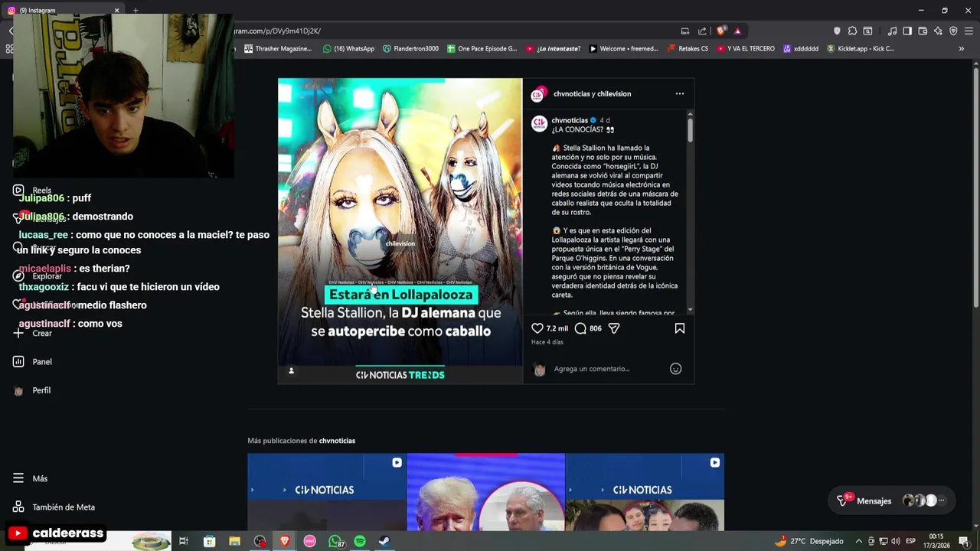
Task: Open Spotify from the taskbar
Action: [x=360, y=541]
